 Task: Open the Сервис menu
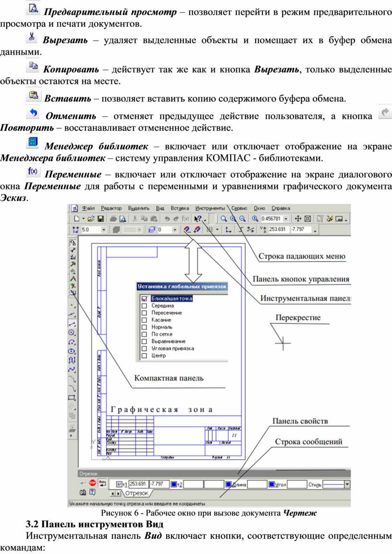239,209
